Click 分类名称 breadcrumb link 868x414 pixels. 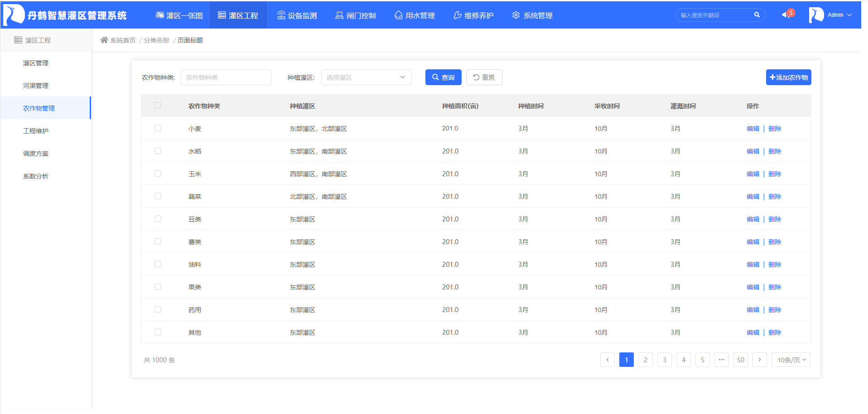[156, 40]
